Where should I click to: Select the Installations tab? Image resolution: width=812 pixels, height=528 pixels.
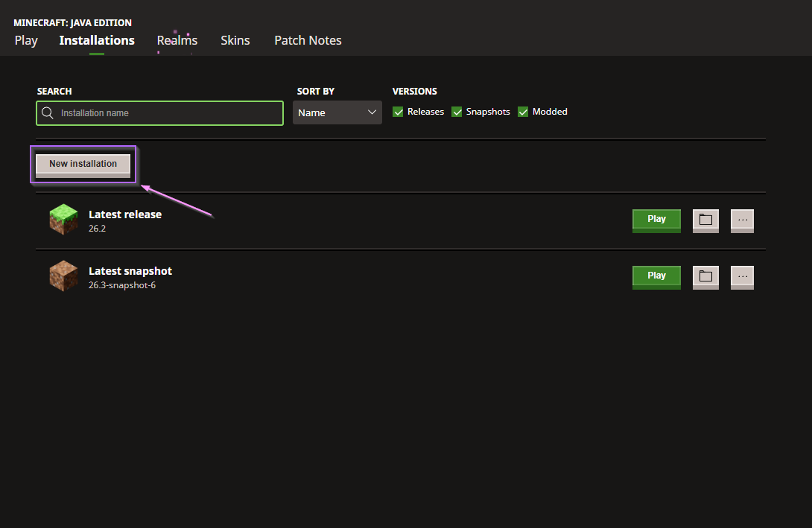pos(97,40)
